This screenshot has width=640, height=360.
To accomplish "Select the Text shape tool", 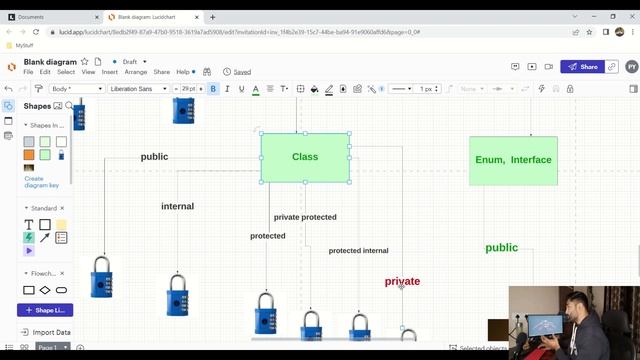I will click(29, 224).
